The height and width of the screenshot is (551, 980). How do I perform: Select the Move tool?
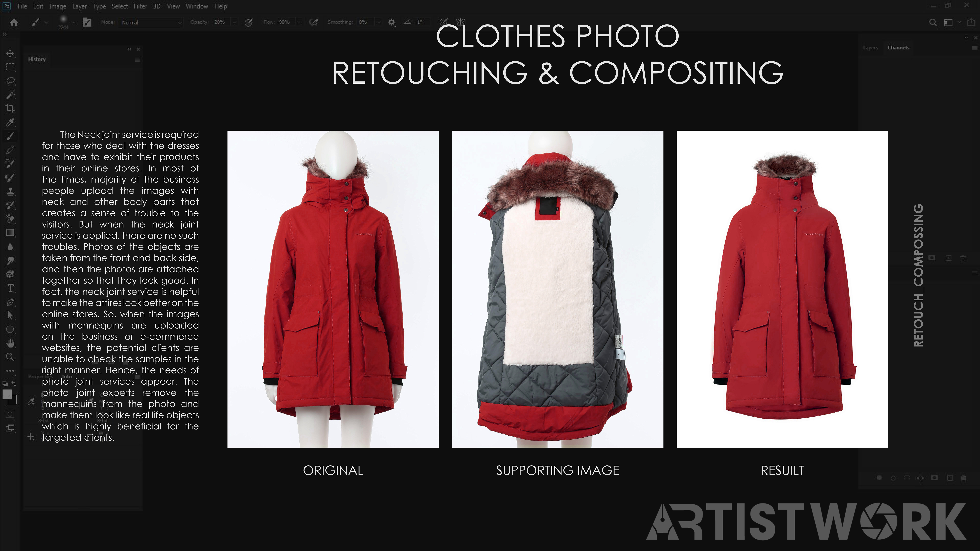click(10, 53)
